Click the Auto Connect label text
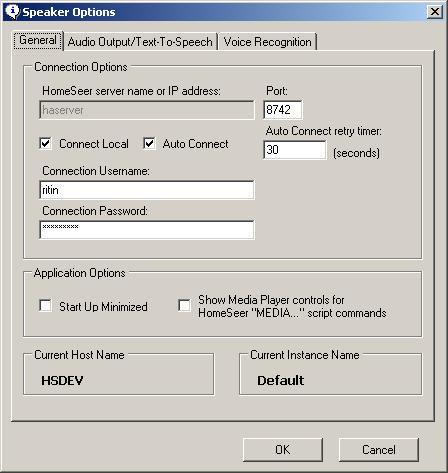Viewport: 448px width, 473px height. [196, 144]
